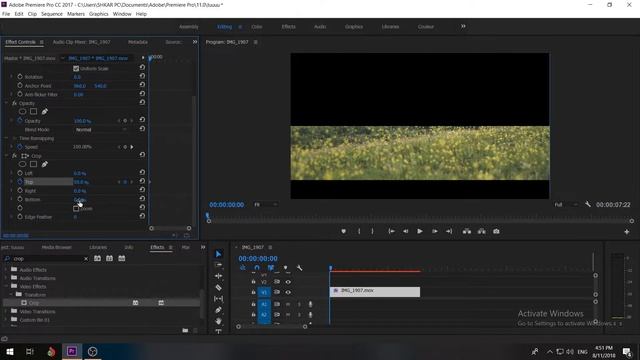Screen dimensions: 640x360
Task: Select the Selection tool arrow
Action: click(218, 254)
